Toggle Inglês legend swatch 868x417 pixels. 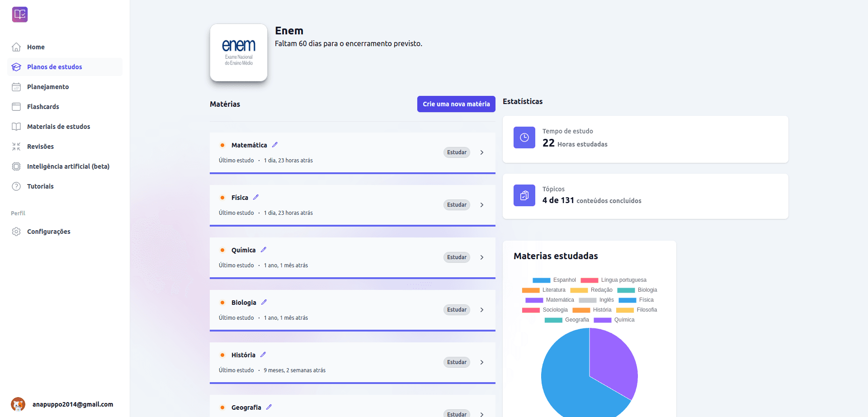pos(588,300)
